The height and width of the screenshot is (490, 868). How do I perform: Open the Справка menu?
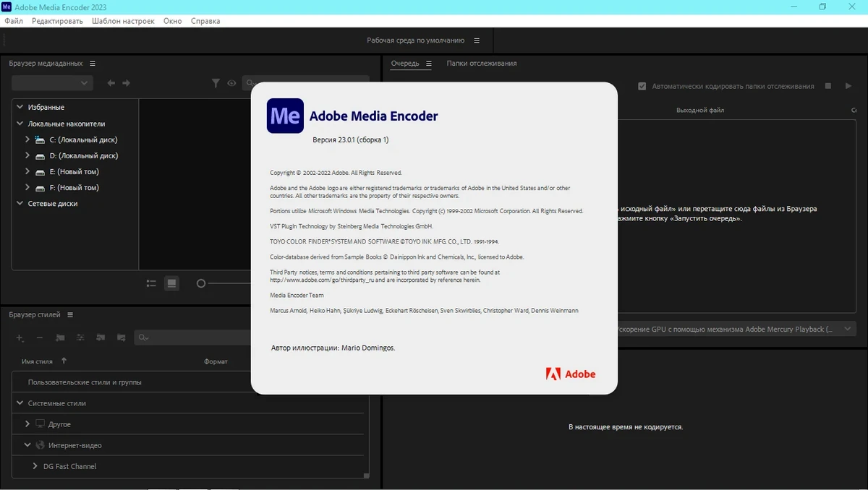[205, 21]
